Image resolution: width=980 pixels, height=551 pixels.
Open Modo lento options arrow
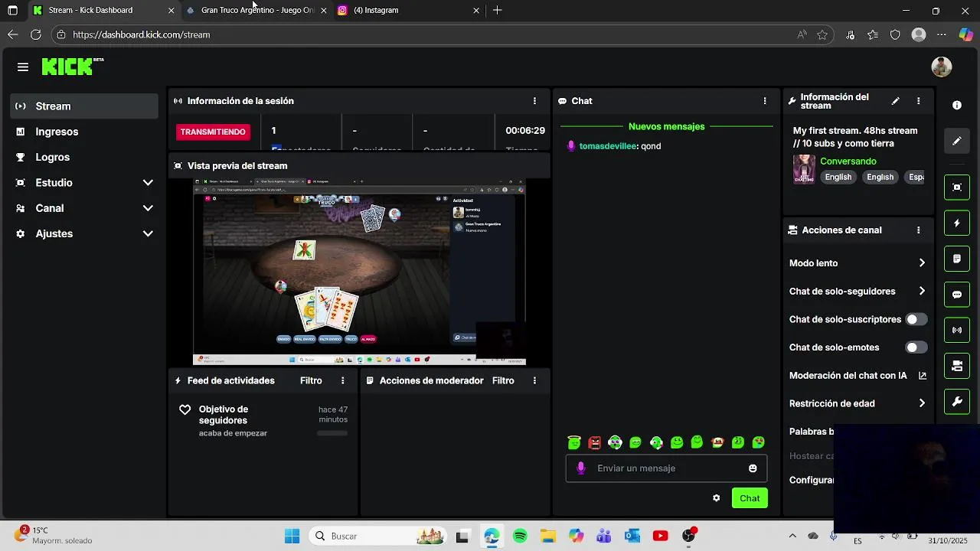pyautogui.click(x=922, y=263)
